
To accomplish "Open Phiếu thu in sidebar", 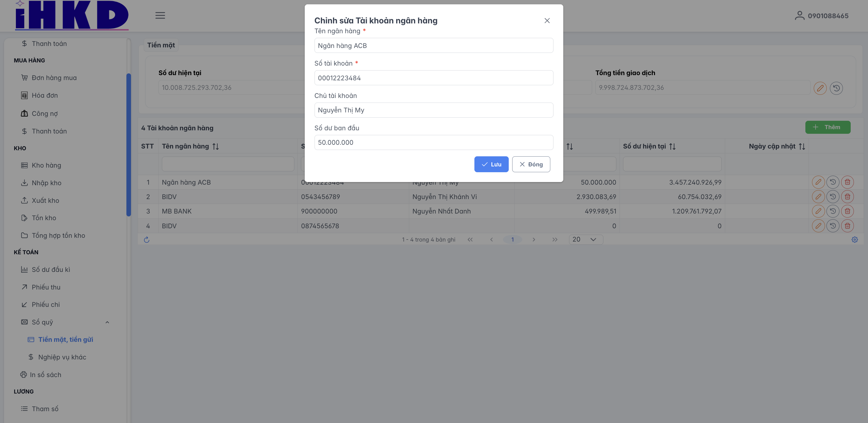I will click(46, 287).
